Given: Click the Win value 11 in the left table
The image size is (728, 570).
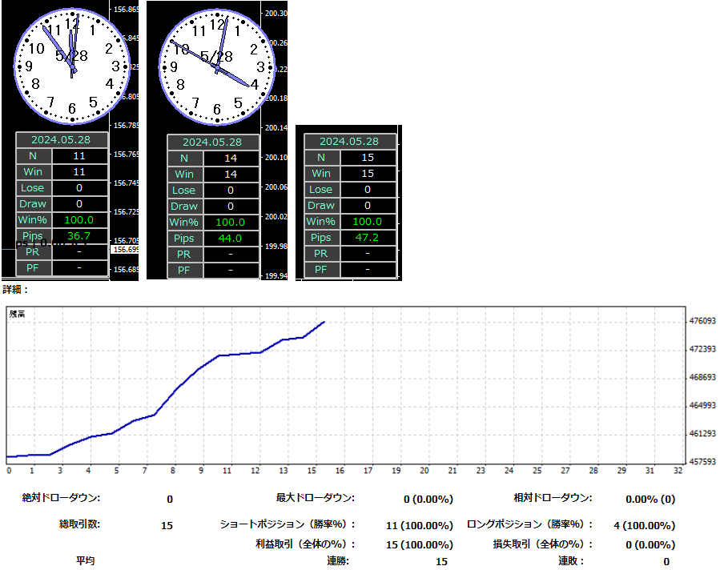Looking at the screenshot, I should click(79, 171).
